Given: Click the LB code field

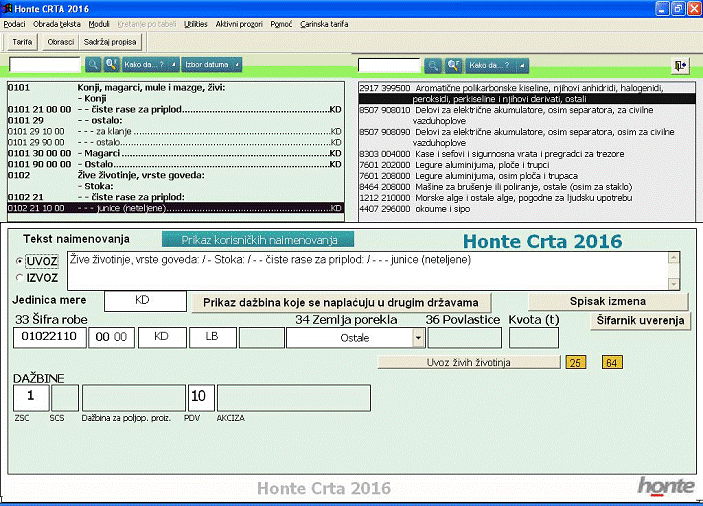Looking at the screenshot, I should (x=213, y=337).
